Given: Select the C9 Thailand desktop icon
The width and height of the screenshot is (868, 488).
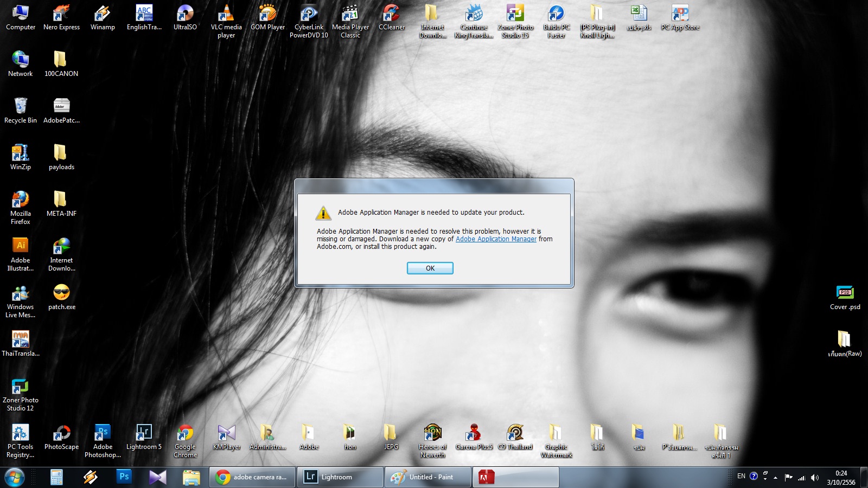Looking at the screenshot, I should pyautogui.click(x=515, y=436).
